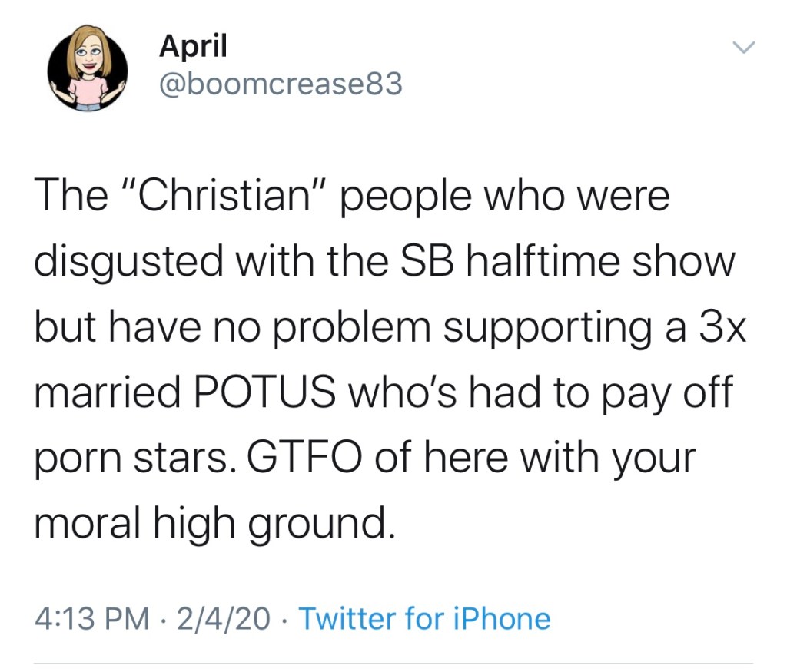Click the display name April
The image size is (787, 672).
(193, 46)
